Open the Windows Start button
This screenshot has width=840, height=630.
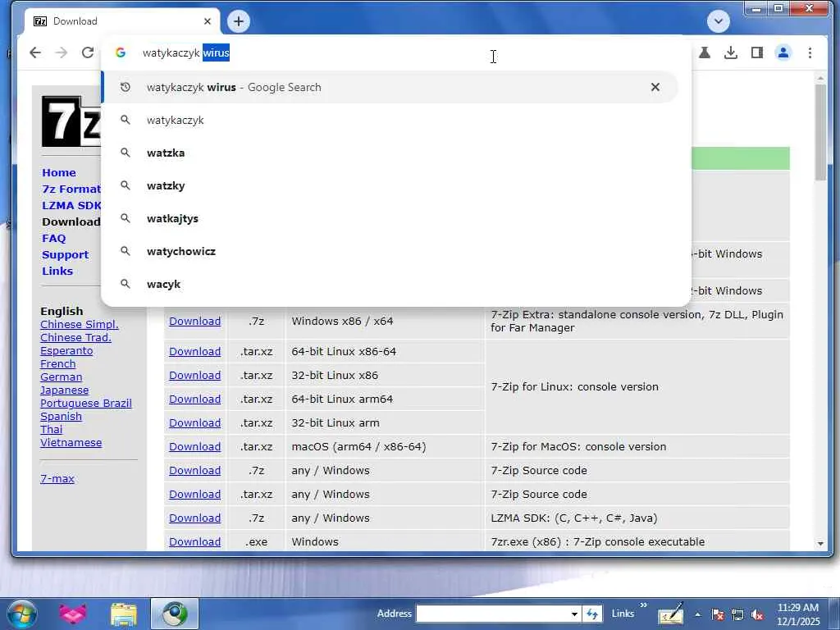pyautogui.click(x=22, y=614)
